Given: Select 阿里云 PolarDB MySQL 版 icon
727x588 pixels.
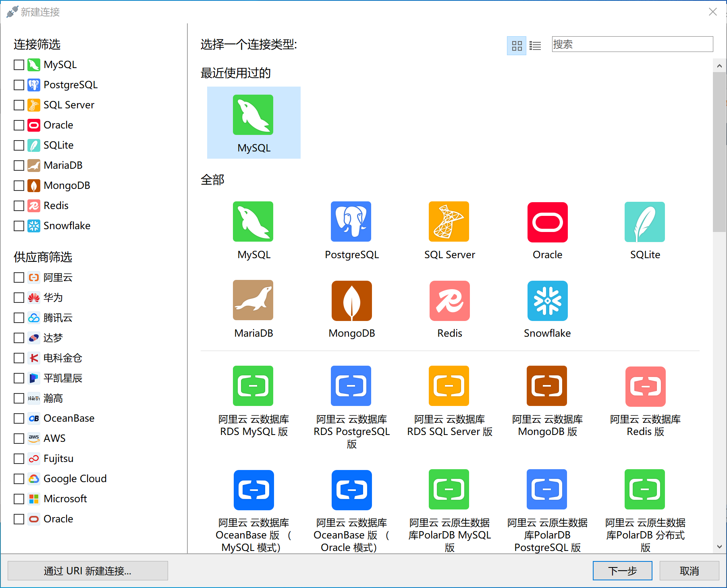Looking at the screenshot, I should click(x=449, y=489).
